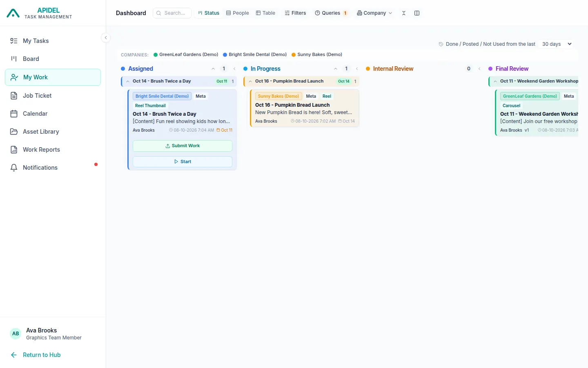Click the history icon beside Done / Posted
This screenshot has height=368, width=588.
coord(441,44)
